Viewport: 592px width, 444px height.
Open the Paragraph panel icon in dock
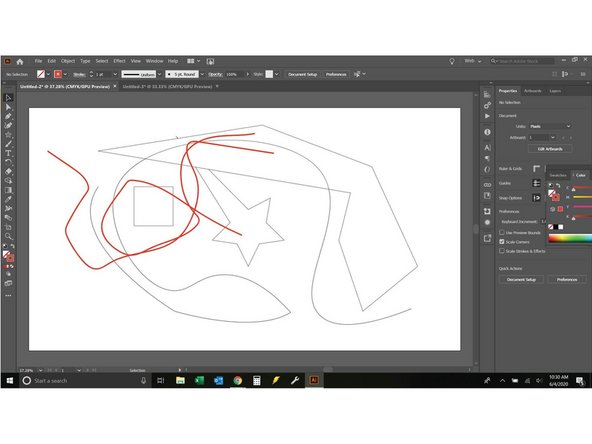(x=487, y=159)
